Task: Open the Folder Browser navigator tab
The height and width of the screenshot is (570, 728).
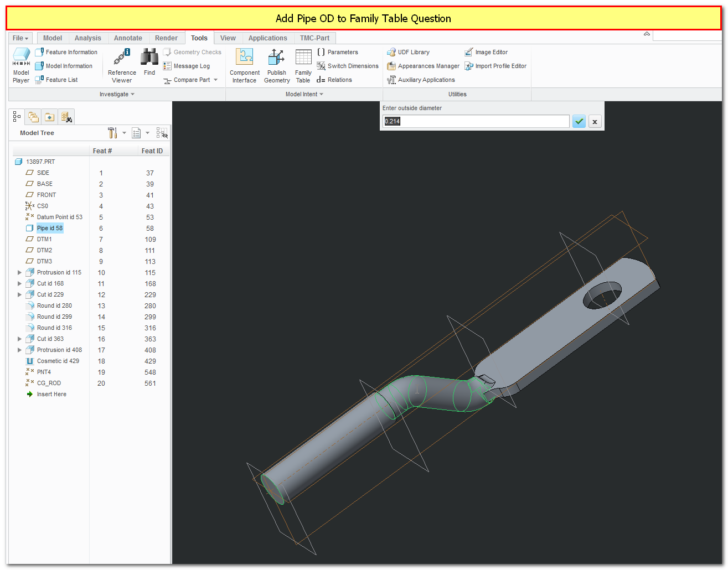Action: [33, 117]
